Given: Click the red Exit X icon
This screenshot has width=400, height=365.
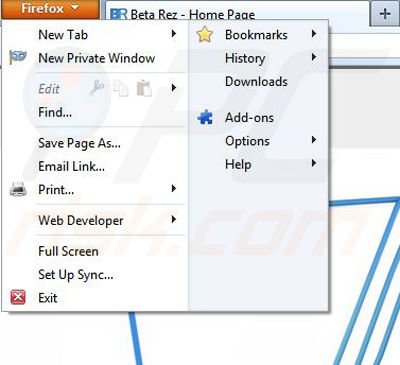Looking at the screenshot, I should point(18,297).
